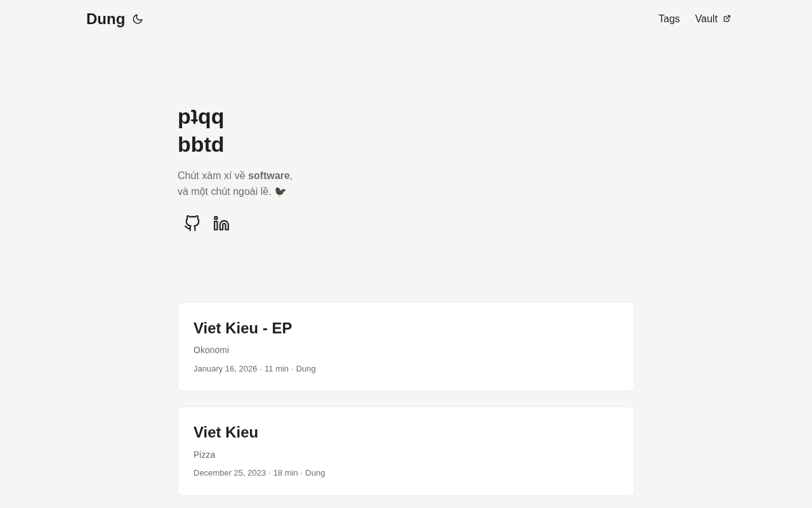
Task: Select the December 25, 2023 post date
Action: tap(230, 473)
